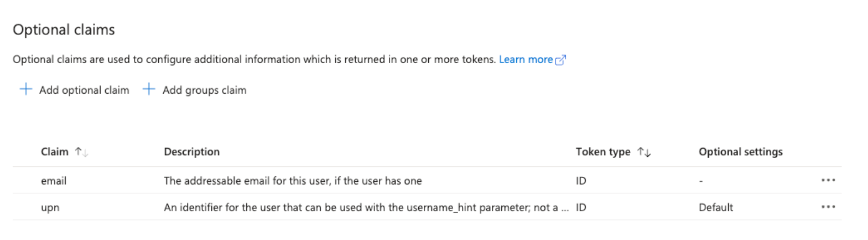Click the ID token type in the email row
This screenshot has height=240, width=868.
pos(581,181)
